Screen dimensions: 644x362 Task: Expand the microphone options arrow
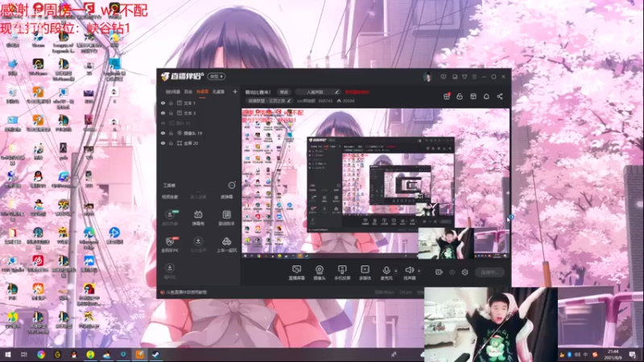395,271
